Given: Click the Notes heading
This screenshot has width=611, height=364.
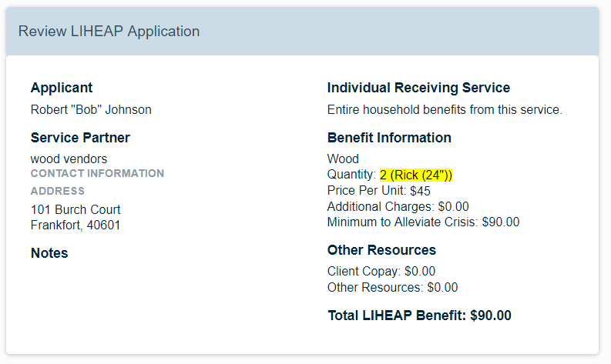Looking at the screenshot, I should click(49, 253).
